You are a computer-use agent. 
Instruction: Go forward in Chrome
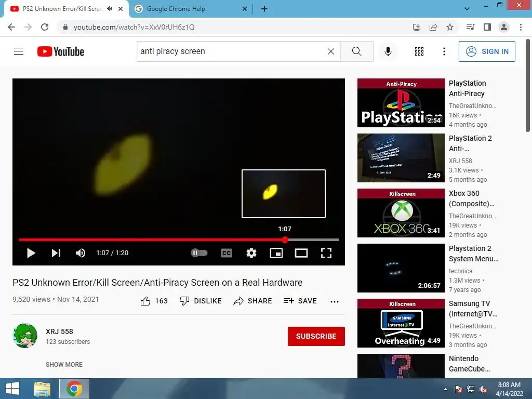[x=28, y=27]
